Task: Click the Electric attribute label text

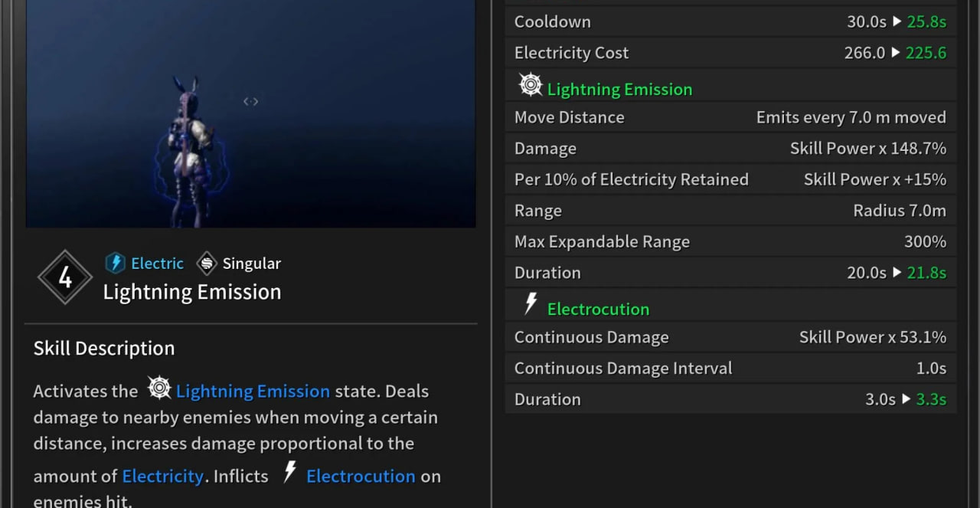Action: [157, 264]
